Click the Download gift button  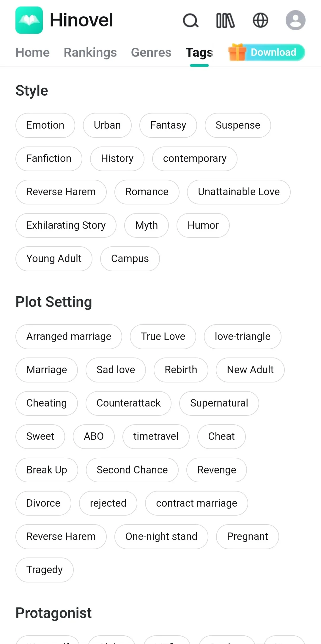267,52
